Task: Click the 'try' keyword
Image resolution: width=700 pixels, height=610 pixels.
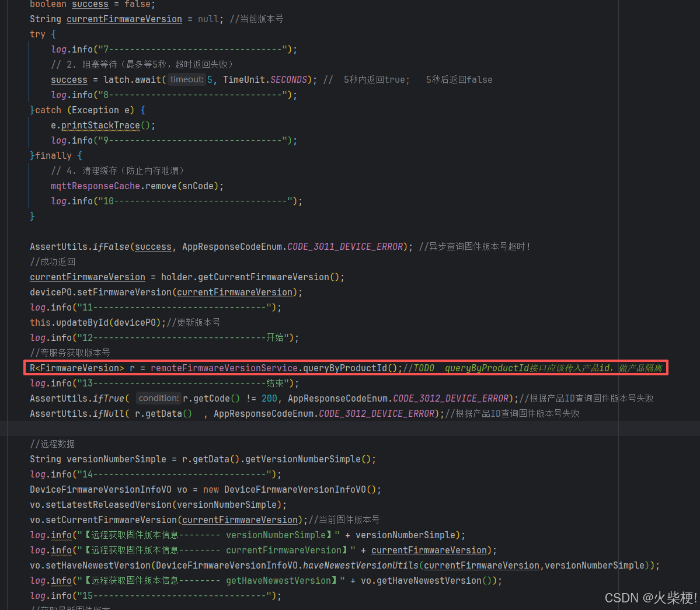Action: tap(37, 34)
